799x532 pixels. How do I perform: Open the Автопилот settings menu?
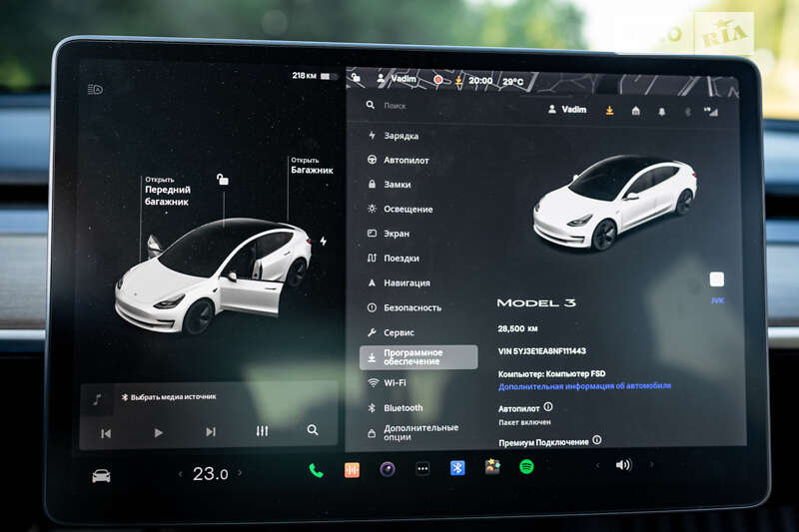[x=398, y=160]
